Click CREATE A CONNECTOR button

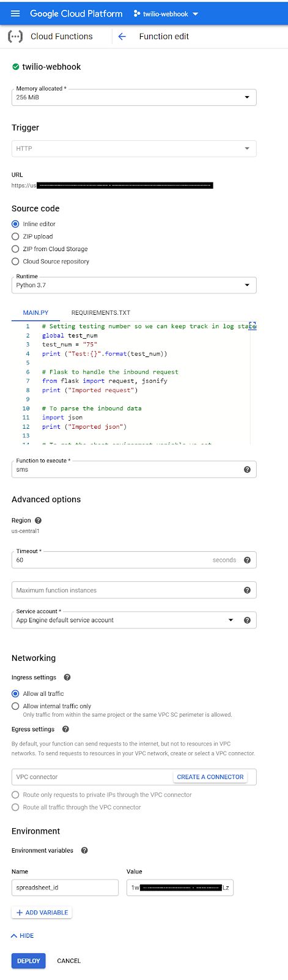[x=210, y=777]
